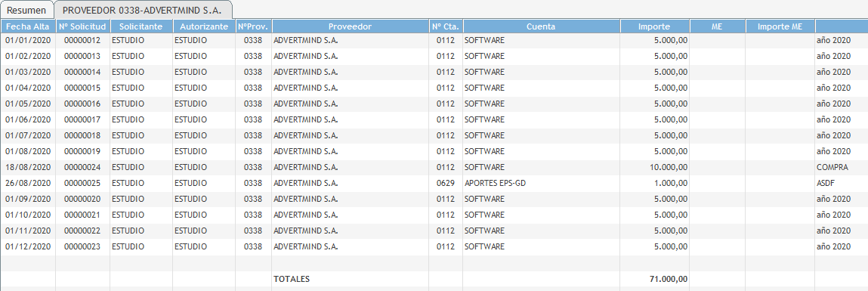The image size is (868, 291).
Task: Click request number 00000019
Action: 82,151
